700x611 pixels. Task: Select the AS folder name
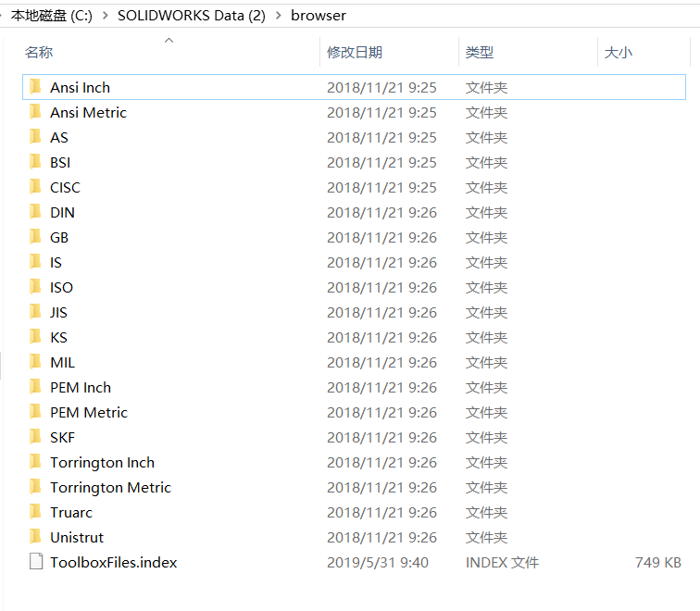[x=59, y=137]
